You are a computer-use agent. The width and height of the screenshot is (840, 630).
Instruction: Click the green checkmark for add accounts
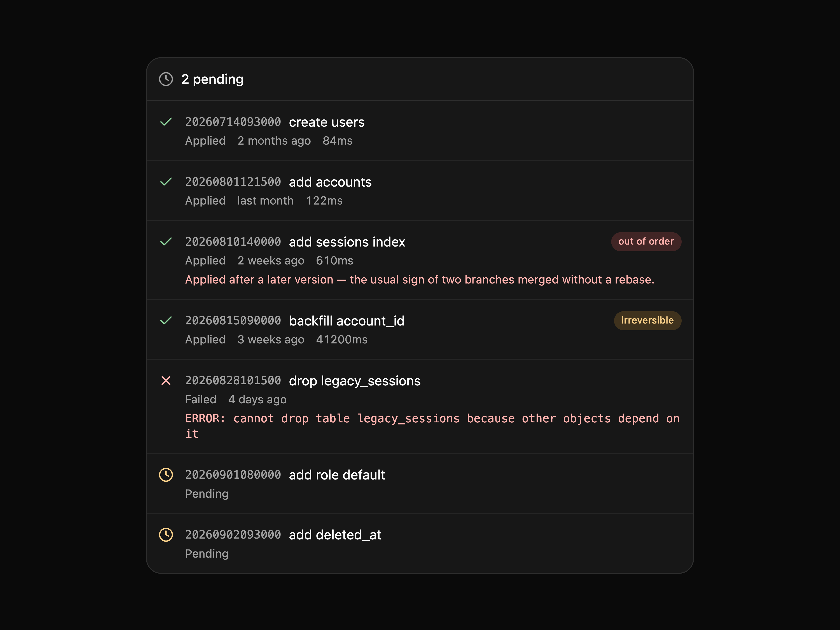(166, 182)
